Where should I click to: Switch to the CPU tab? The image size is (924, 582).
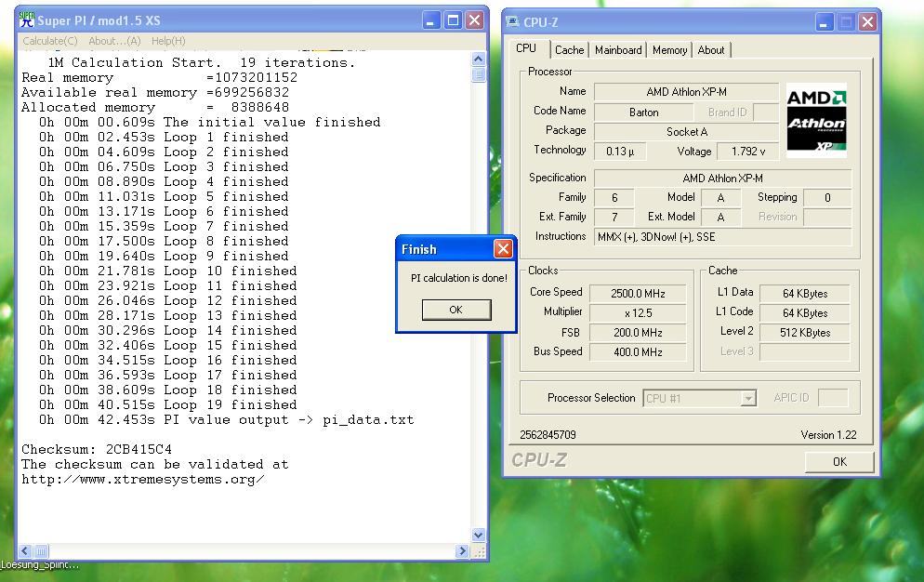tap(526, 48)
